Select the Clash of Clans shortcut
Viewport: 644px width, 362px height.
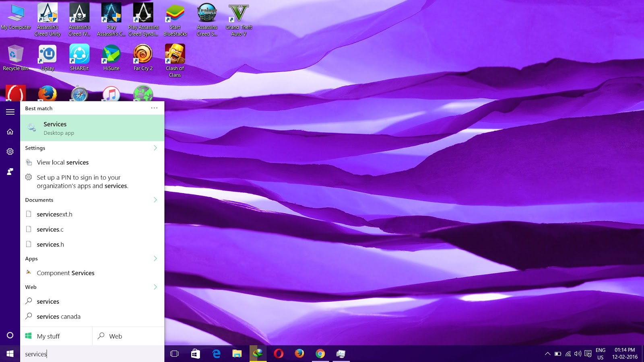coord(175,60)
